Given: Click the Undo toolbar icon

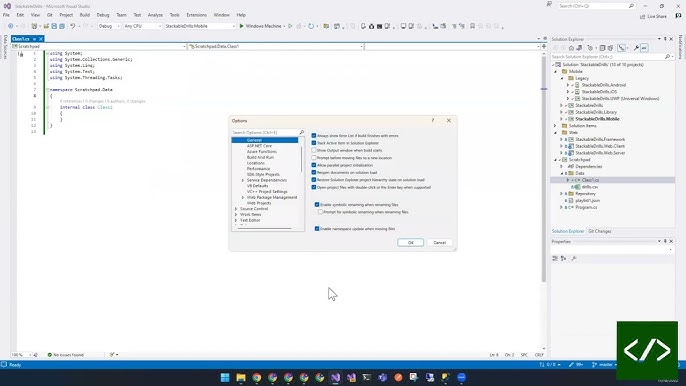Looking at the screenshot, I should click(73, 26).
